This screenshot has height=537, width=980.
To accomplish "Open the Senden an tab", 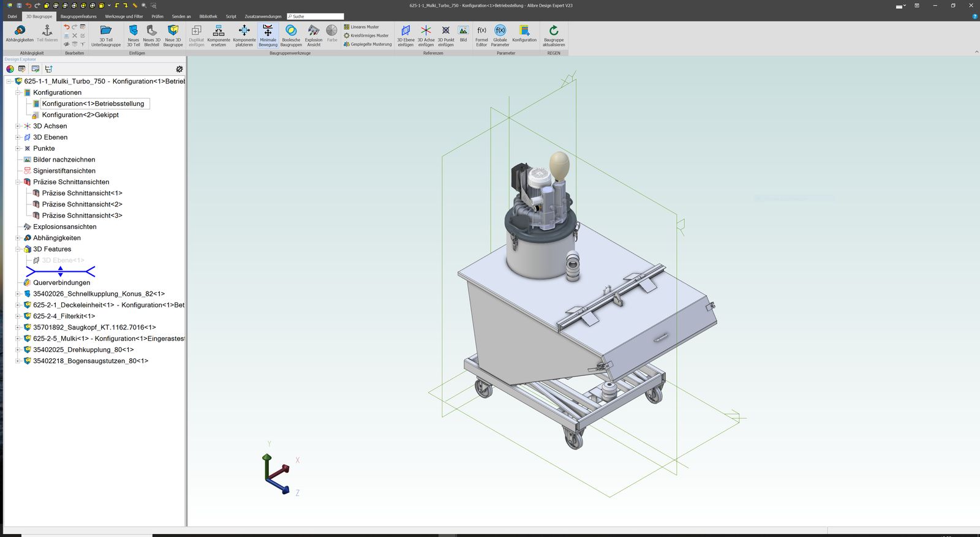I will [x=181, y=17].
